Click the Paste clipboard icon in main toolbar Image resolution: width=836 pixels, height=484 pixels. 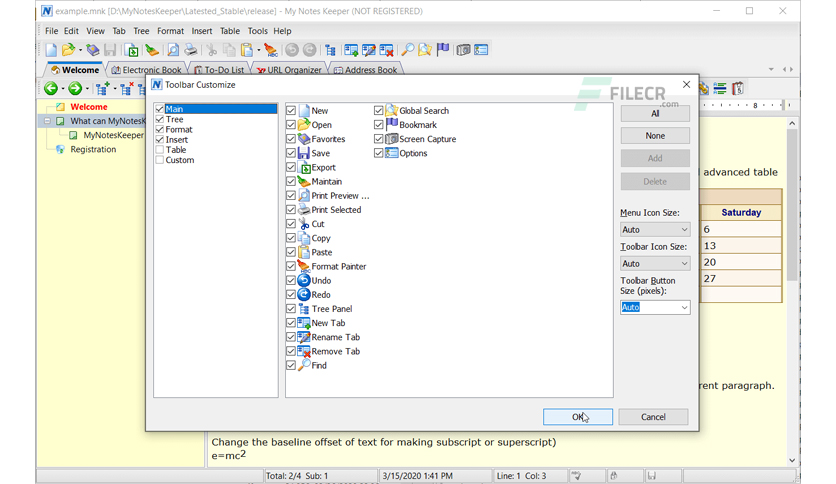point(246,50)
